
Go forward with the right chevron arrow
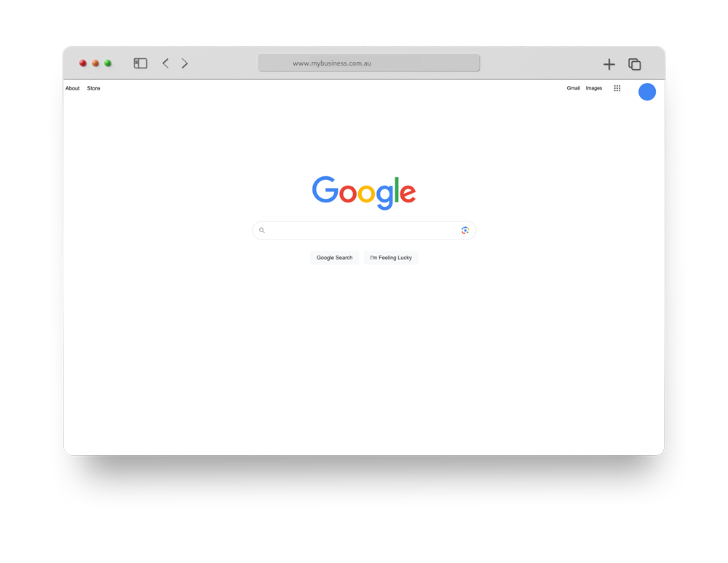tap(185, 63)
